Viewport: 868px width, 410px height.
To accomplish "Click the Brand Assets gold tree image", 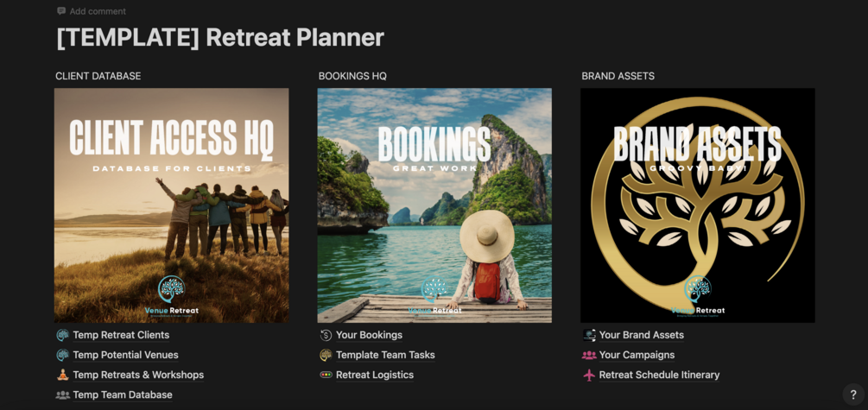I will click(698, 205).
